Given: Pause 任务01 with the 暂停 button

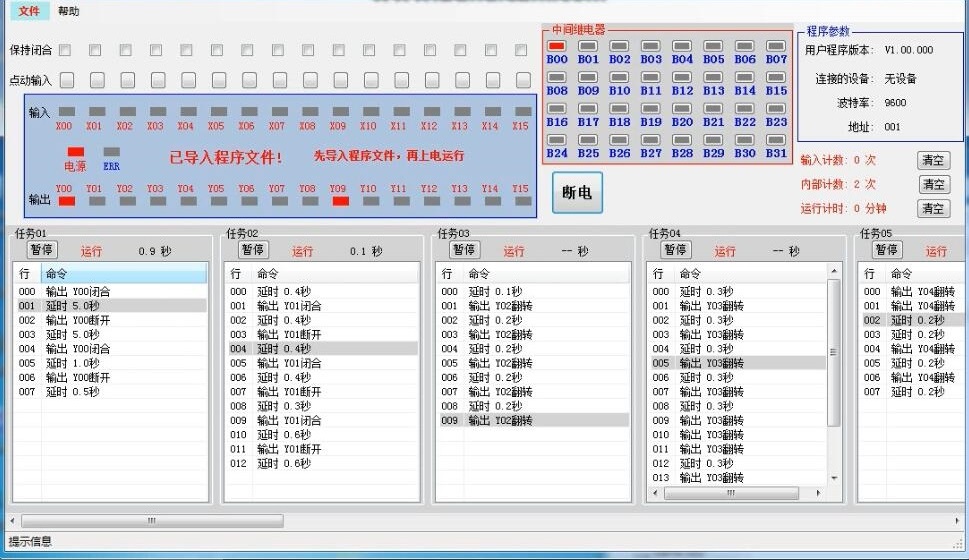Looking at the screenshot, I should click(42, 250).
